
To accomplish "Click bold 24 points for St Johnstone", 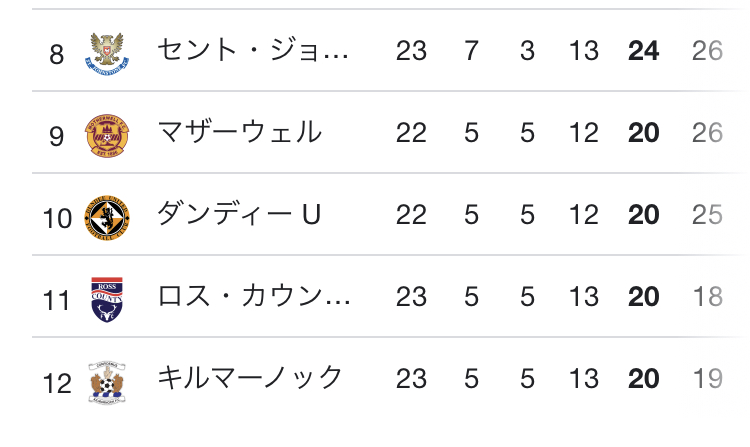I will pyautogui.click(x=643, y=51).
